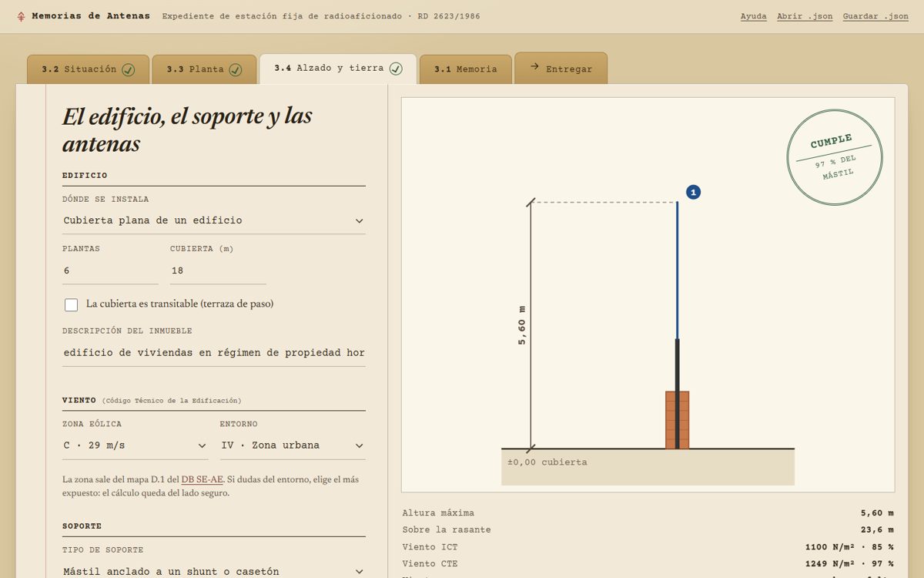Click the 'Sobre la rasante' row label

(x=447, y=530)
